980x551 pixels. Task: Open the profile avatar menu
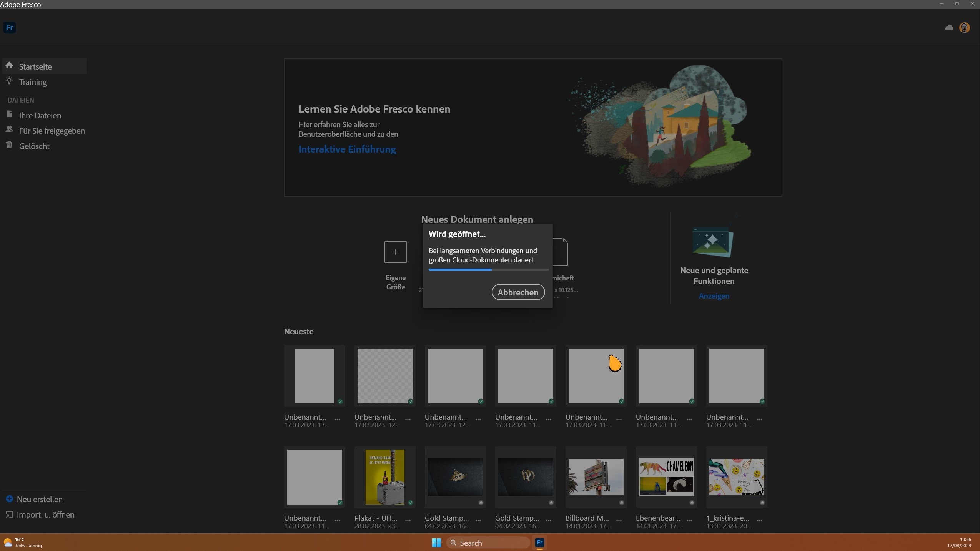coord(964,27)
